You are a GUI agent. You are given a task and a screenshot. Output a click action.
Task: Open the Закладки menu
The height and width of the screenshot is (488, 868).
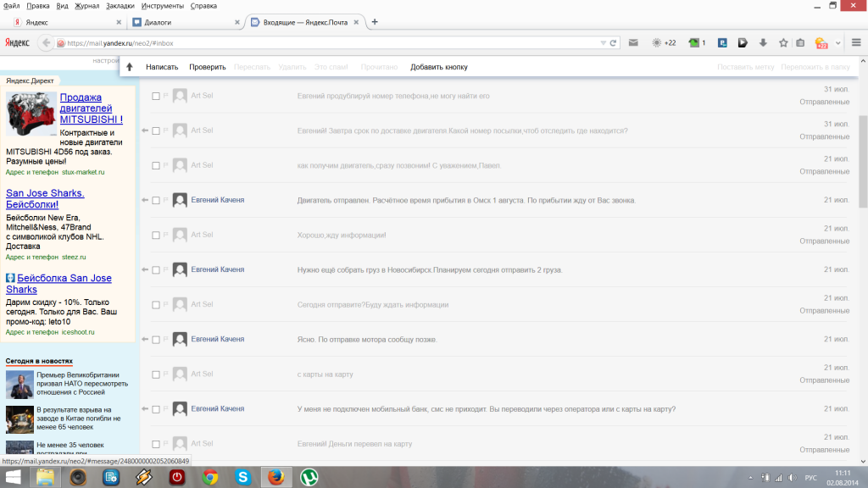point(120,5)
